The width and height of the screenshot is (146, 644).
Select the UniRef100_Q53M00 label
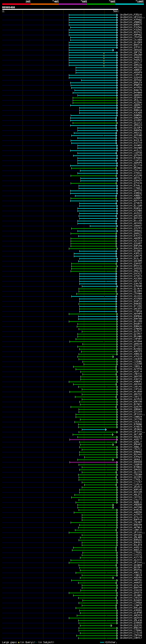(131, 98)
